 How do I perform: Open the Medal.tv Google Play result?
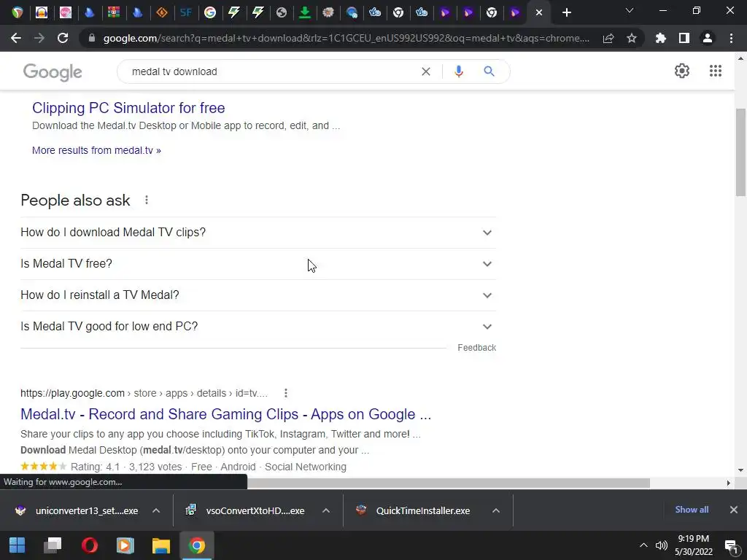pyautogui.click(x=226, y=414)
